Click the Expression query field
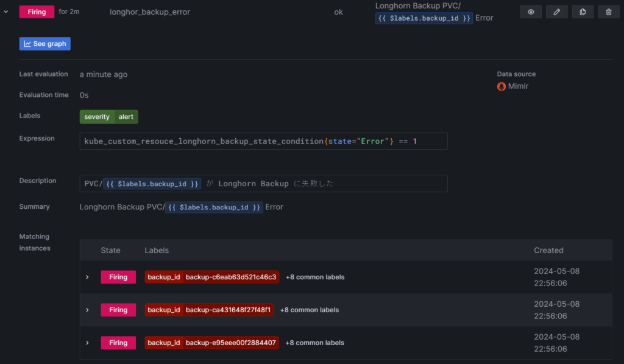This screenshot has height=364, width=624. point(263,141)
